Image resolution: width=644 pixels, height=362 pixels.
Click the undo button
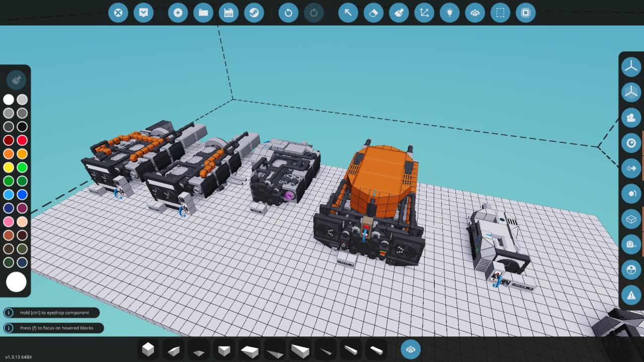point(288,13)
